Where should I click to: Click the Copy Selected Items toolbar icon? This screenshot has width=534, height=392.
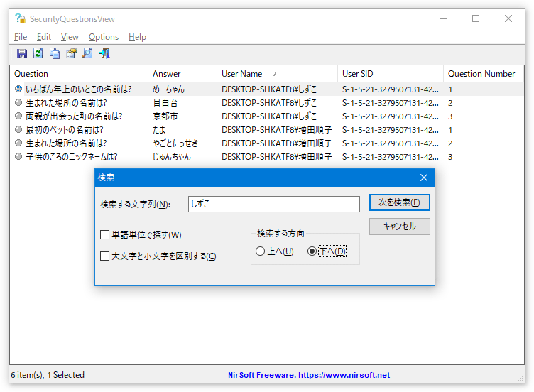pyautogui.click(x=55, y=53)
